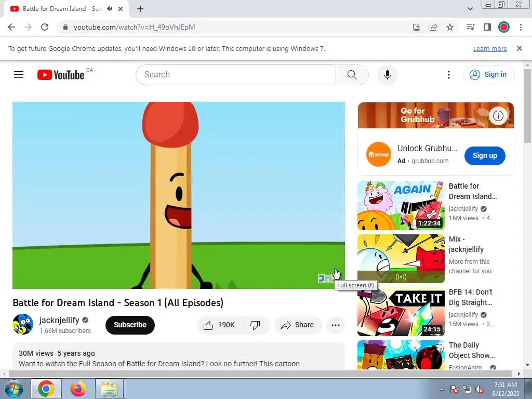
Task: Click the install app icon in address bar
Action: tap(416, 27)
